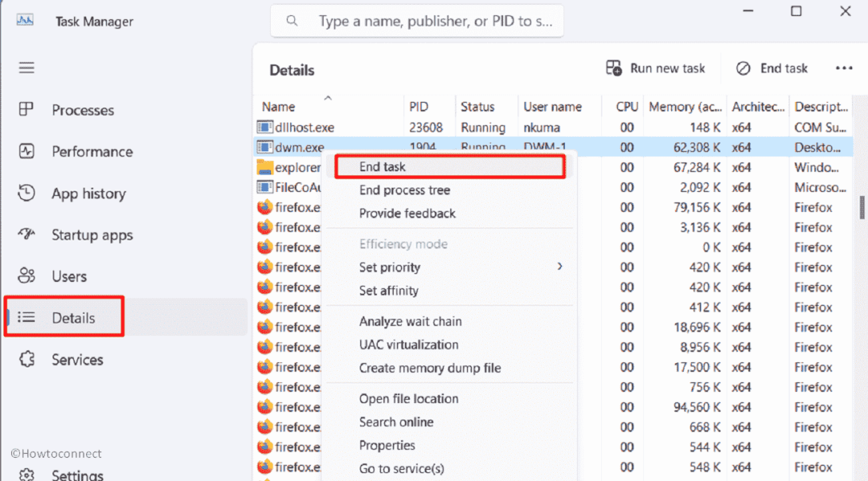Select the COM Su... description cell

pyautogui.click(x=820, y=127)
